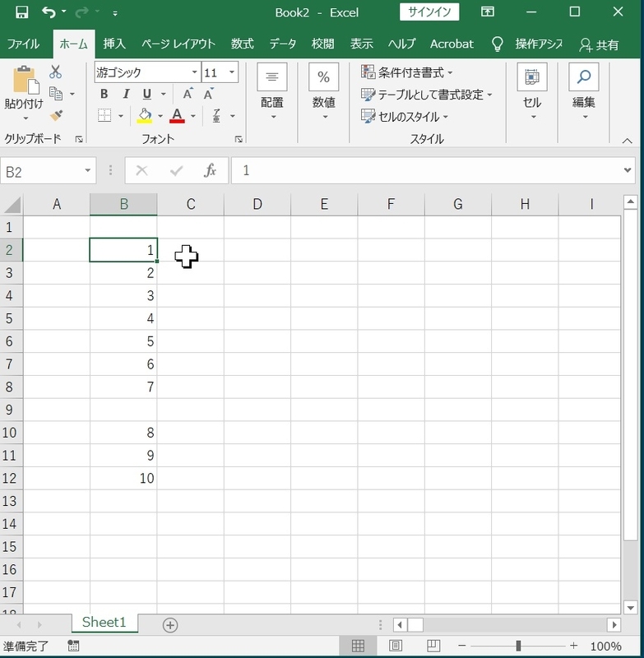
Task: Click the select all corner triangle
Action: (12, 204)
